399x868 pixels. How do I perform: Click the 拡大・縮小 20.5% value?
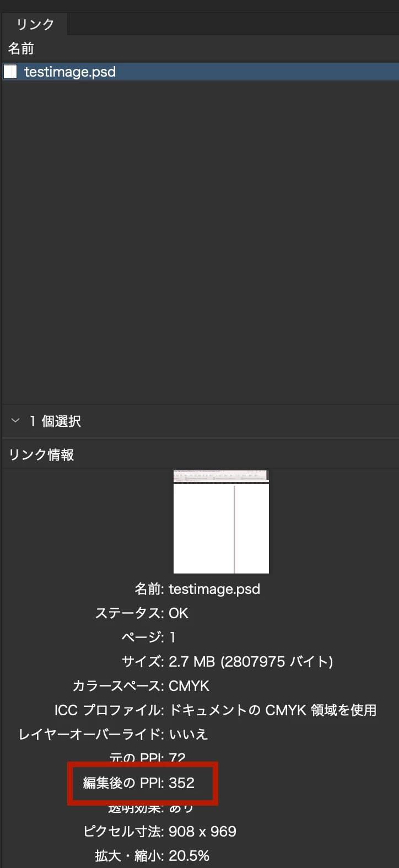click(x=189, y=856)
